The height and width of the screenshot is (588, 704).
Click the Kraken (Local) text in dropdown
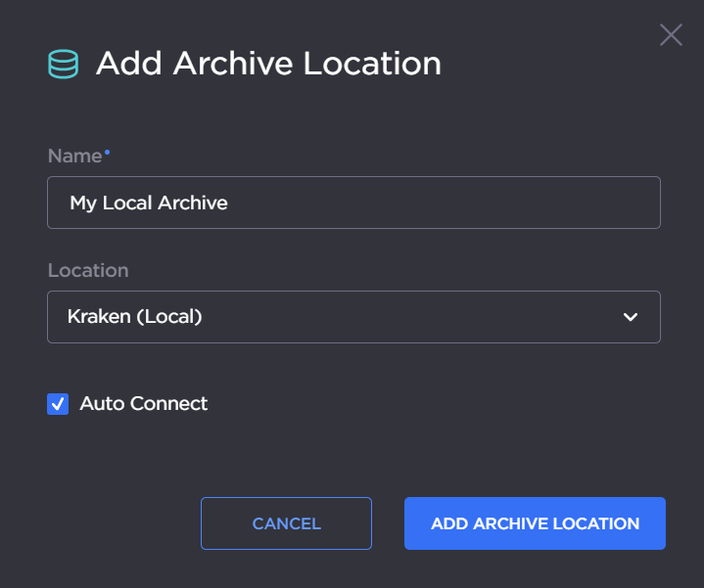134,317
